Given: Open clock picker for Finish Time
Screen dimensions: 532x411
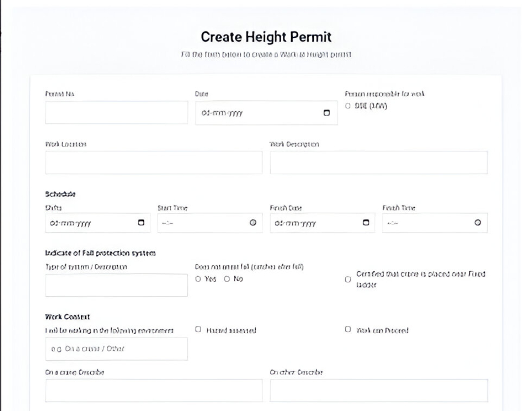Looking at the screenshot, I should click(x=477, y=222).
